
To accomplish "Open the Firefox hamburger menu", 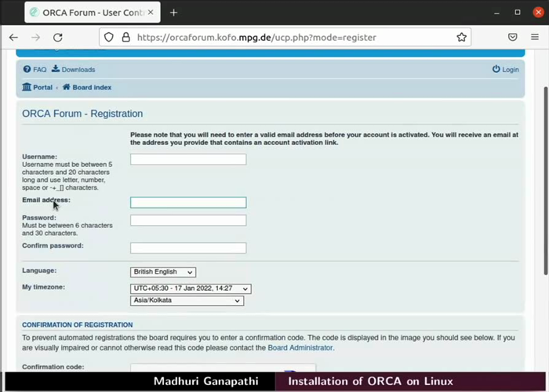I will [x=535, y=37].
